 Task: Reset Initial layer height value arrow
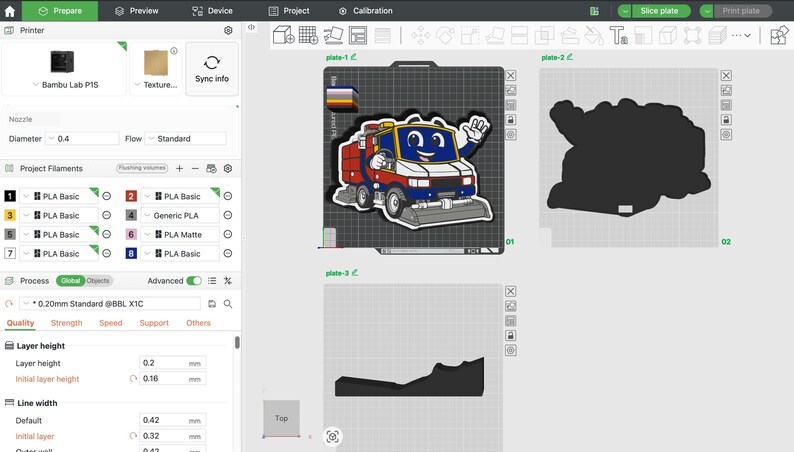tap(133, 379)
